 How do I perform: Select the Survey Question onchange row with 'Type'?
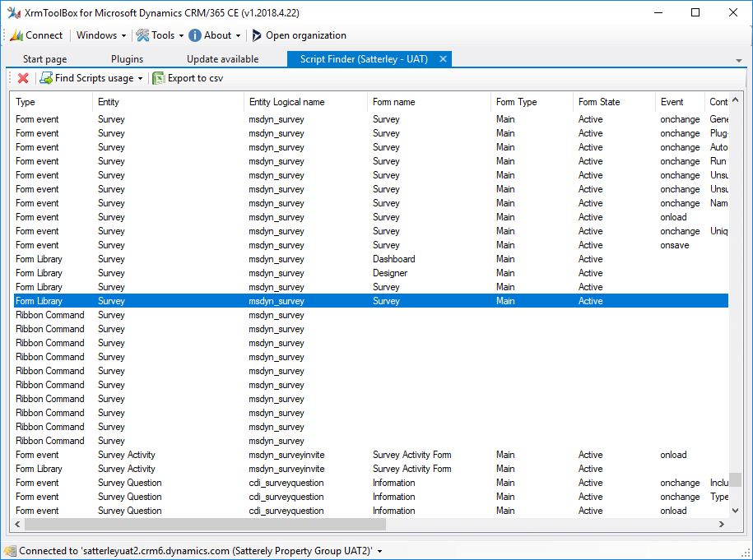[370, 497]
